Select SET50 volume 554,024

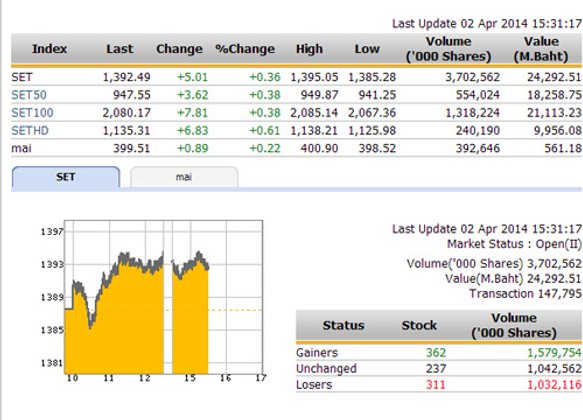pyautogui.click(x=478, y=95)
